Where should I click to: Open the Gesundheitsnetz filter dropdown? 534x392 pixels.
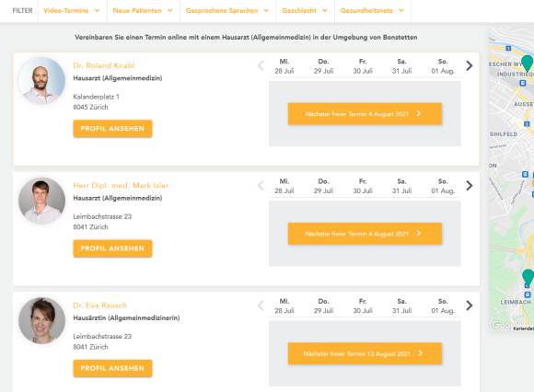click(x=373, y=10)
